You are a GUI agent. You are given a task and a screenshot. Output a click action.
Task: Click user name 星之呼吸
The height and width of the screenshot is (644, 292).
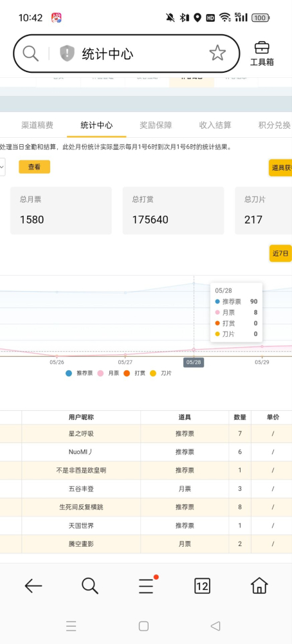pyautogui.click(x=81, y=433)
